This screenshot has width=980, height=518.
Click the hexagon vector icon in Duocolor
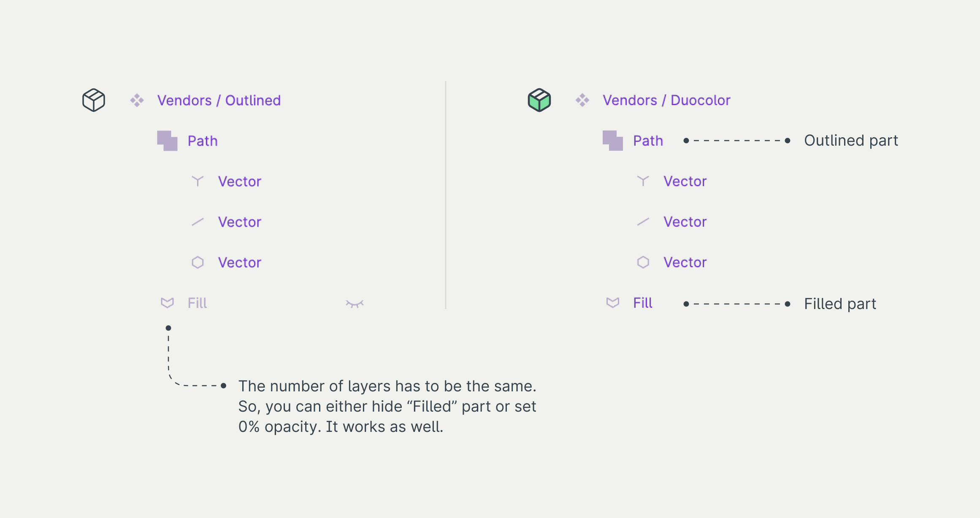(643, 262)
